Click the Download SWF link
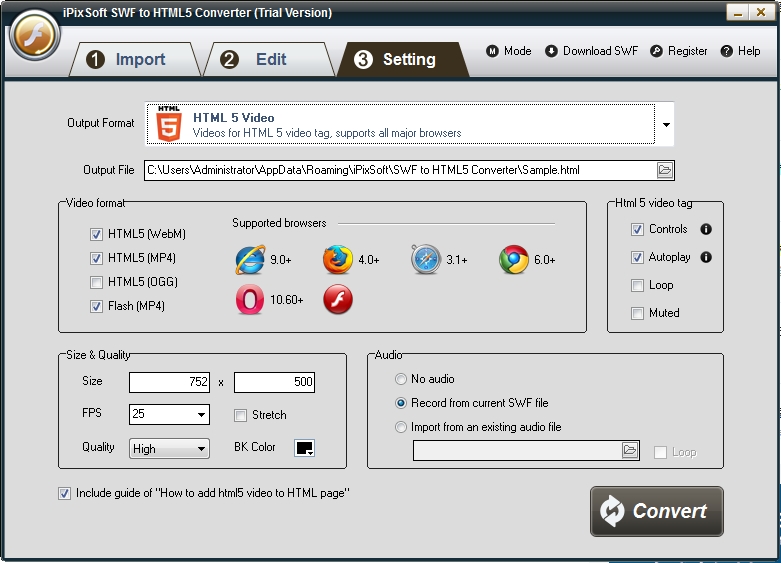The height and width of the screenshot is (563, 781). pos(591,51)
